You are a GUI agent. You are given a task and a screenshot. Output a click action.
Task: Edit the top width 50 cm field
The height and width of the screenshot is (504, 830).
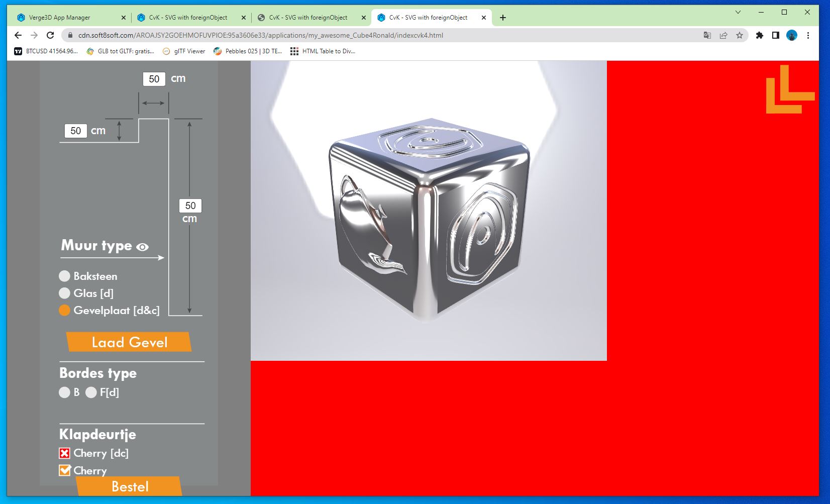[x=154, y=79]
